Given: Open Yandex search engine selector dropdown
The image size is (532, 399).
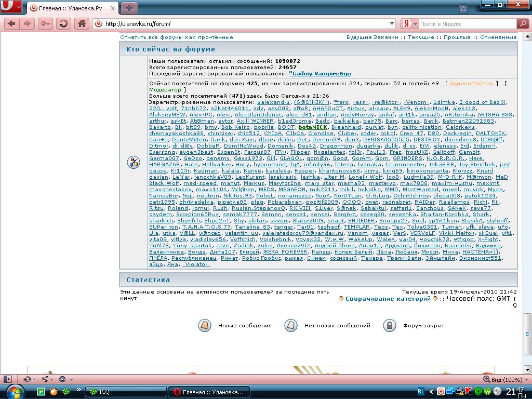Looking at the screenshot, I should (410, 24).
